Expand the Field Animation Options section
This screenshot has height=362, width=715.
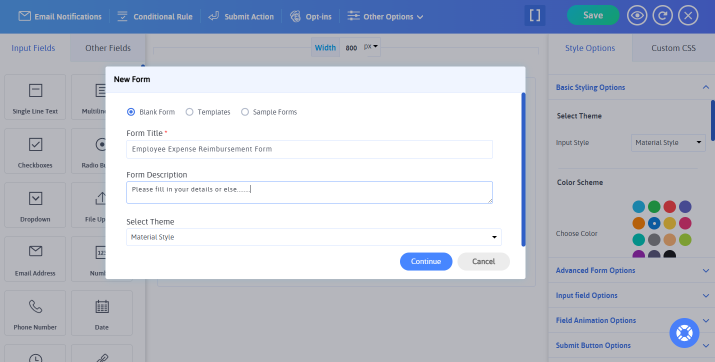[x=632, y=321]
